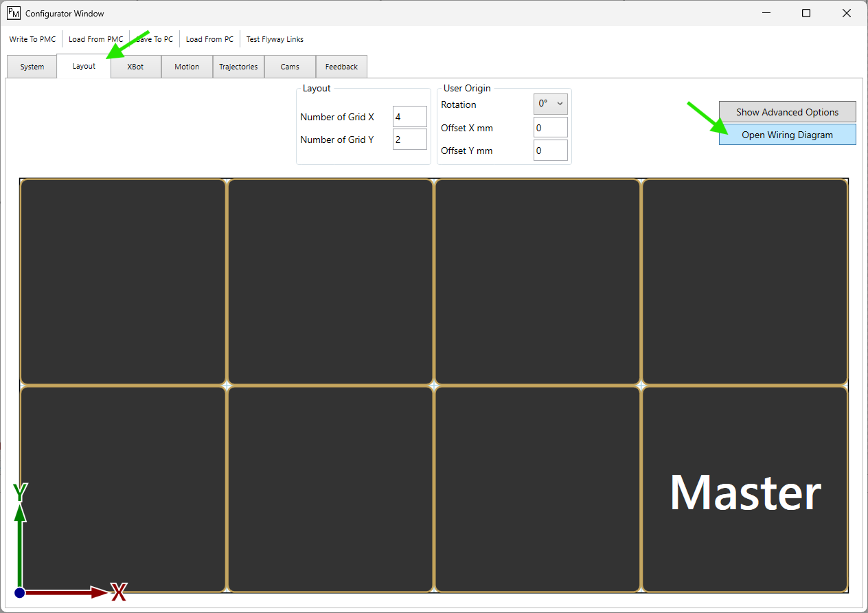Switch to the Feedback tab
The image size is (868, 613).
coord(341,67)
